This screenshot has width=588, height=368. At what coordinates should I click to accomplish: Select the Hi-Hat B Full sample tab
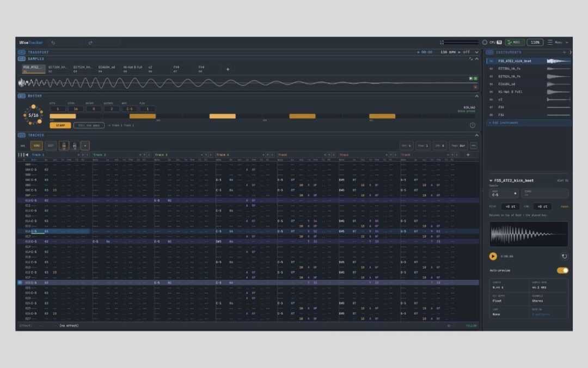click(133, 69)
